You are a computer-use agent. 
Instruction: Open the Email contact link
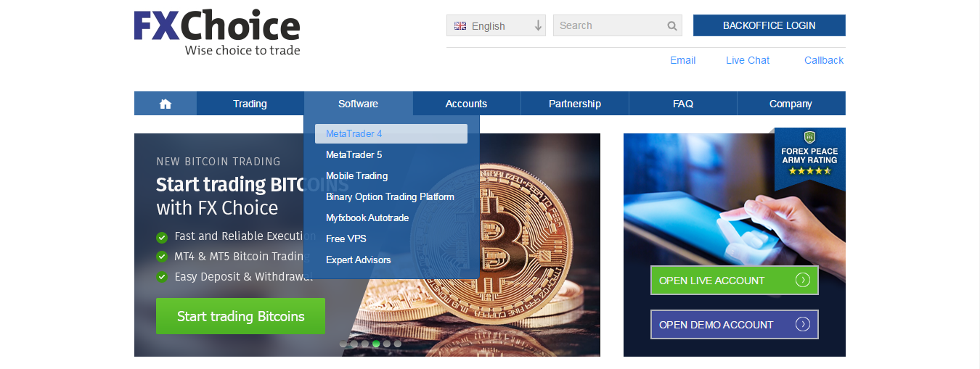(682, 60)
